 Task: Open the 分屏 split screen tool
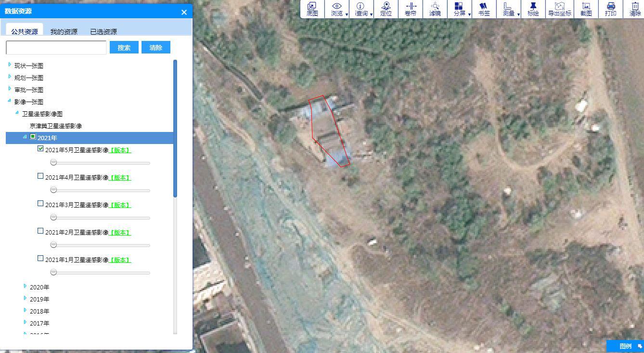tap(459, 9)
